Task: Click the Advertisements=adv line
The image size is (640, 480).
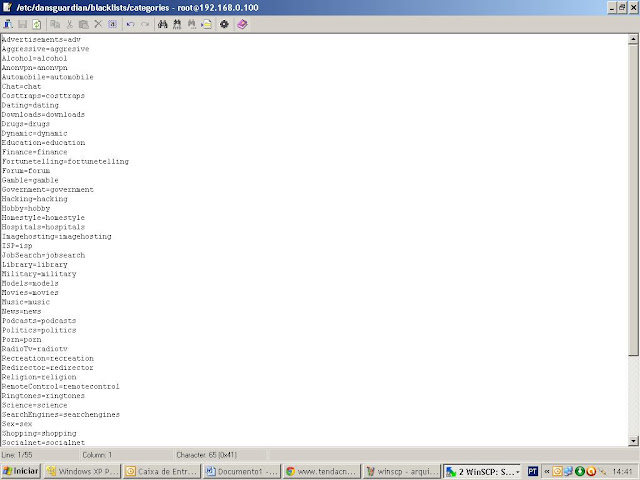Action: pyautogui.click(x=41, y=40)
